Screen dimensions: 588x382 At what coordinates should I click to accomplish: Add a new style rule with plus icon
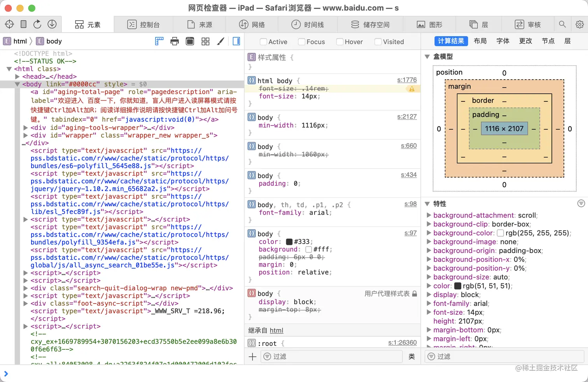[x=252, y=356]
